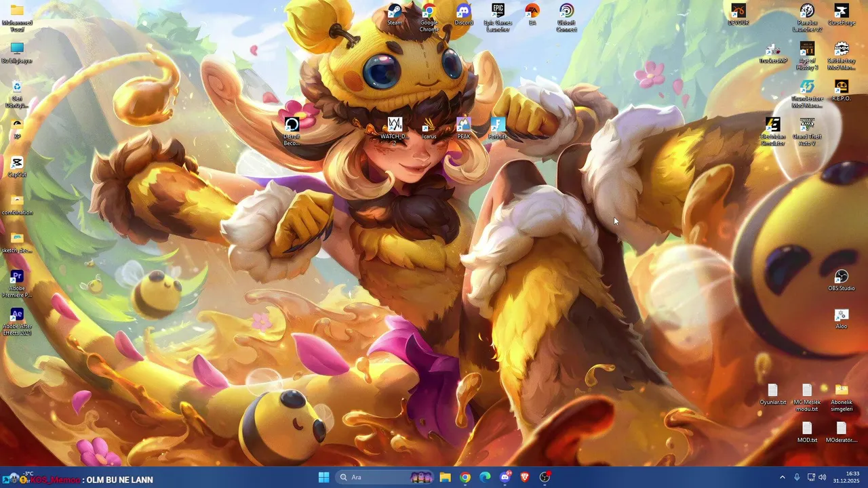
Task: Select Adobe After Effects 2021 shortcut
Action: 17,322
